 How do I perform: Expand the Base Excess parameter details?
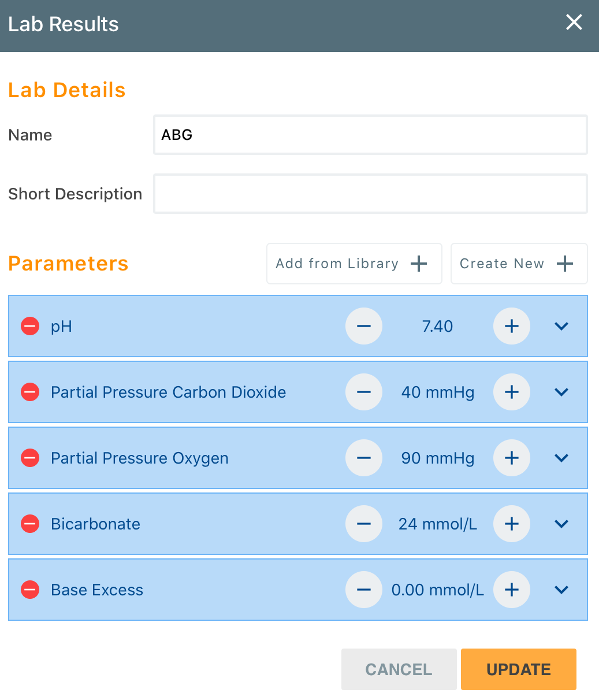pyautogui.click(x=561, y=590)
